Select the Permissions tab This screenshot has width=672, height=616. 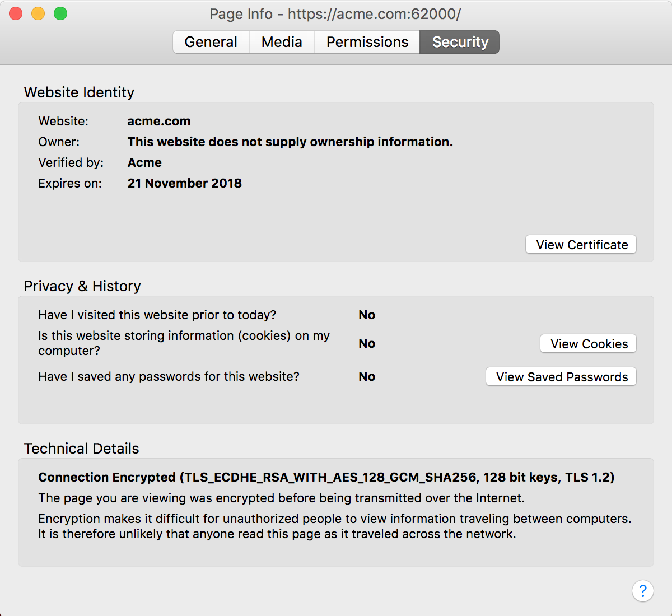point(367,42)
